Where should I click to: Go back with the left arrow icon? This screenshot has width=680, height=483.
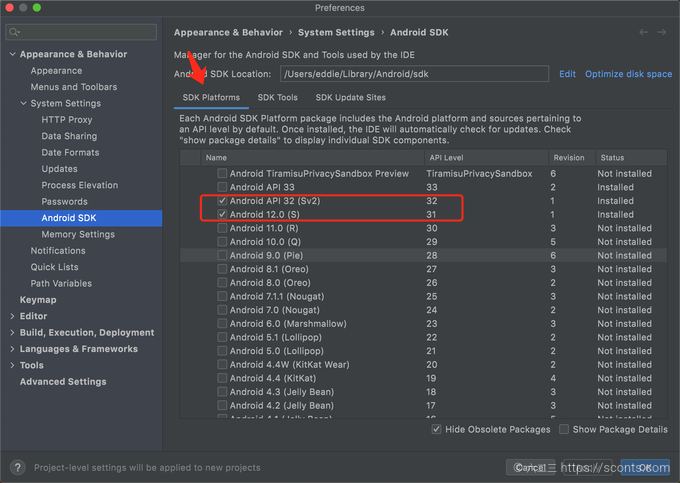click(x=644, y=33)
